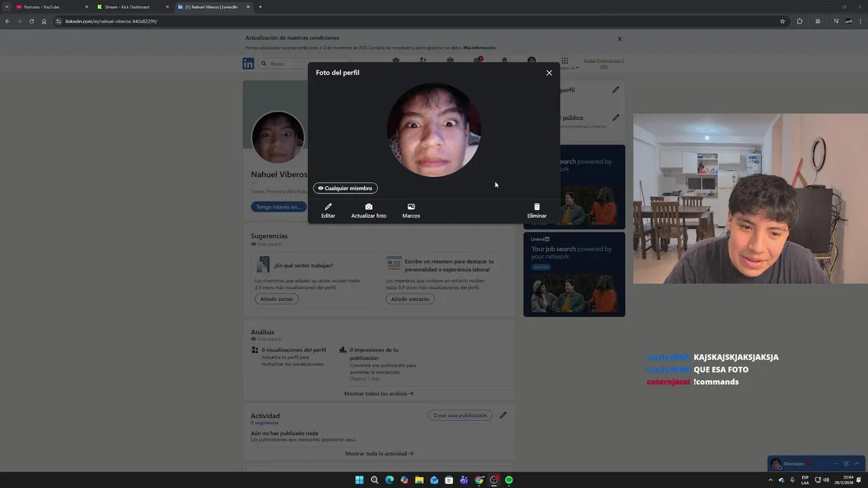Image resolution: width=868 pixels, height=488 pixels.
Task: Dismiss the Actualización de nuestras condiciones banner
Action: point(619,39)
